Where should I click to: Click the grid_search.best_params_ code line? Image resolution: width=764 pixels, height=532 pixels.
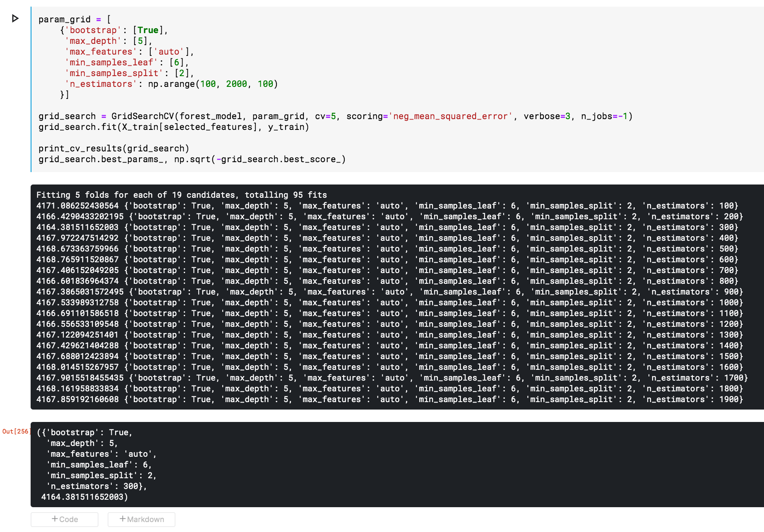pos(192,159)
